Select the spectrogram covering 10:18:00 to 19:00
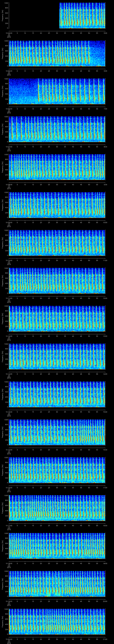This screenshot has height=644, width=114. click(x=57, y=546)
